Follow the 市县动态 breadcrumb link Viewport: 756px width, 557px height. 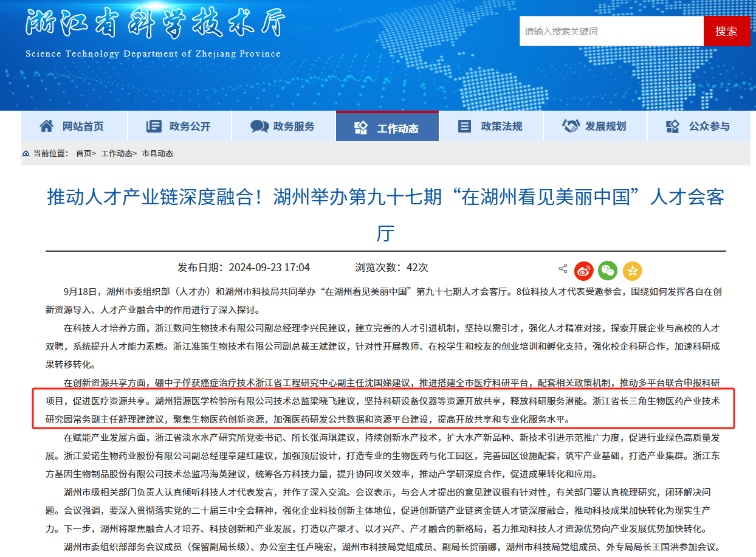pos(157,153)
